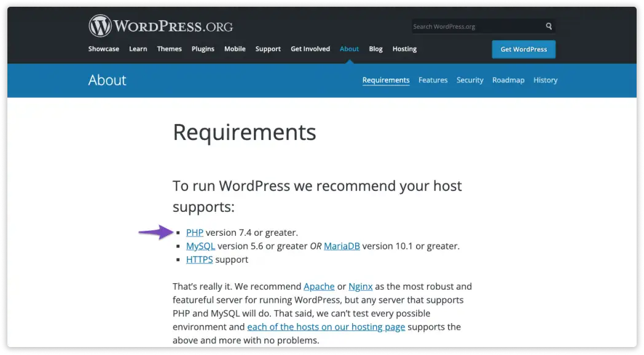Click the Get WordPress button

click(x=524, y=49)
